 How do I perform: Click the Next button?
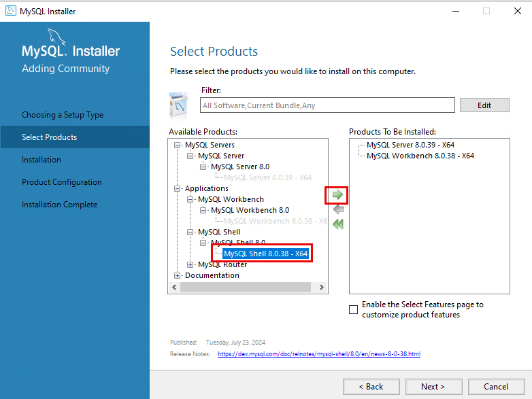click(x=433, y=387)
